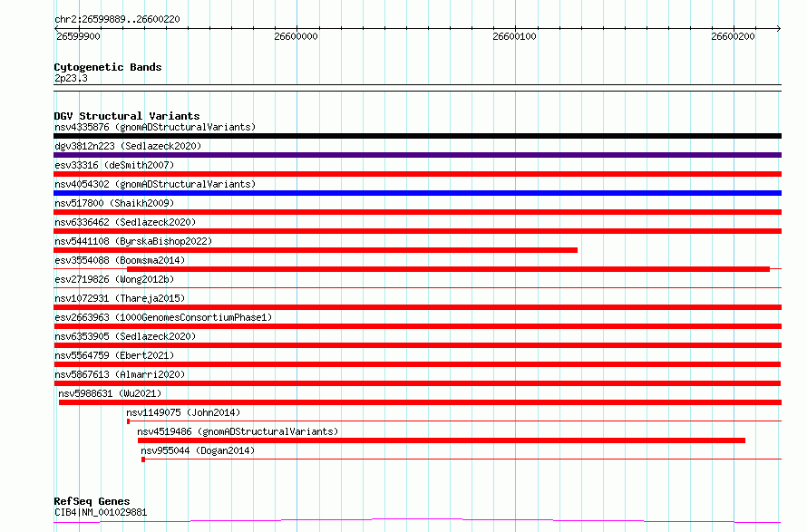
Task: Click the nsv4519486 red variant bar
Action: pos(442,440)
